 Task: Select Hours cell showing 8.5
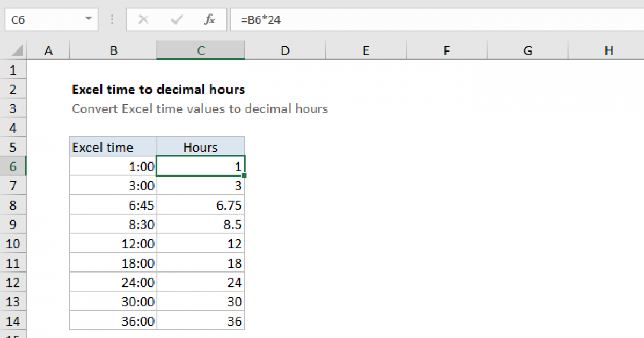(x=201, y=224)
